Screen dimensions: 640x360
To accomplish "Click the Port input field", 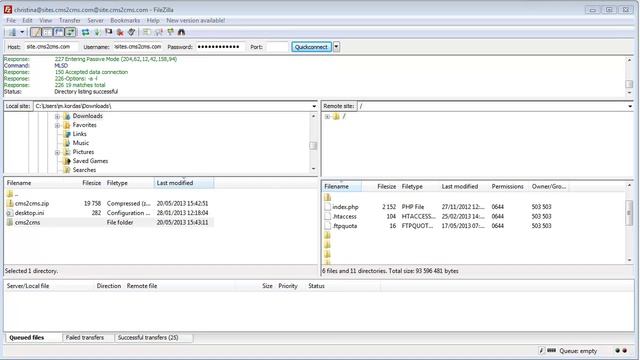I will click(277, 47).
